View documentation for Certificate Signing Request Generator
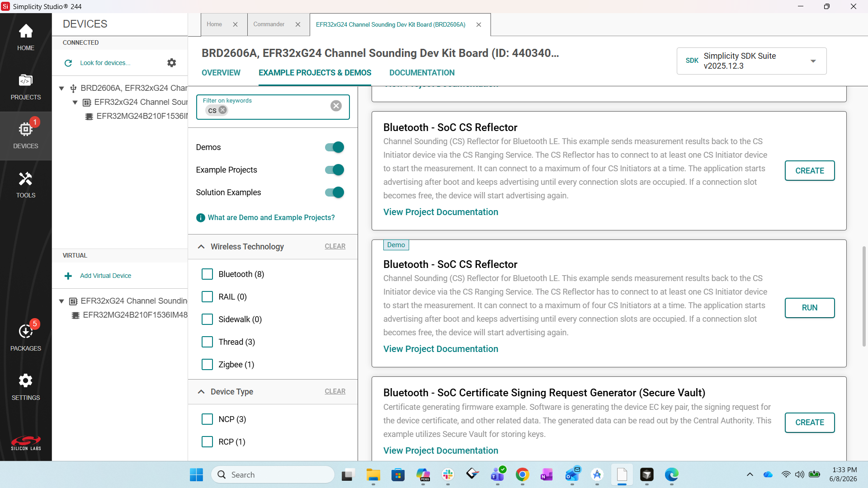Screen dimensions: 868x488 pos(440,451)
